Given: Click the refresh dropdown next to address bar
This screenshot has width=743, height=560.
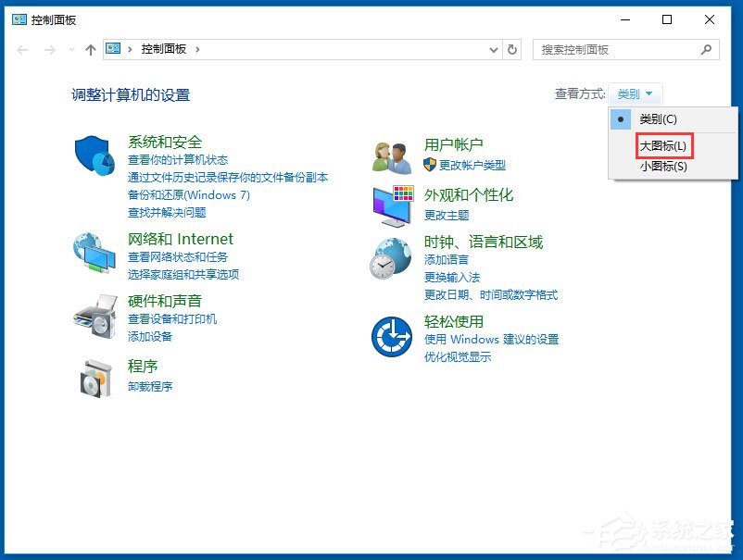Looking at the screenshot, I should (x=512, y=50).
